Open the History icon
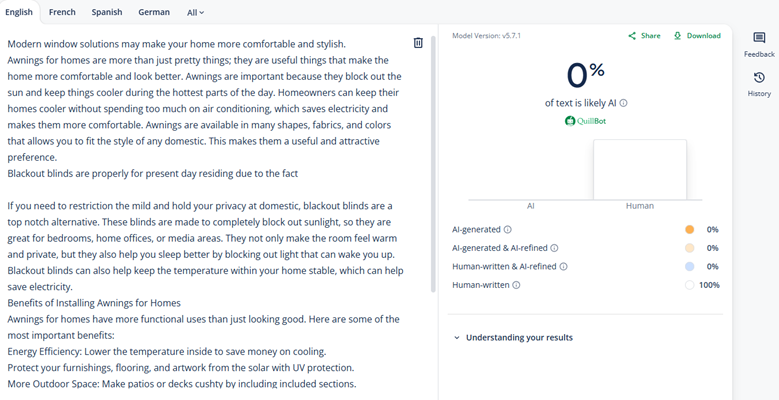 point(759,78)
